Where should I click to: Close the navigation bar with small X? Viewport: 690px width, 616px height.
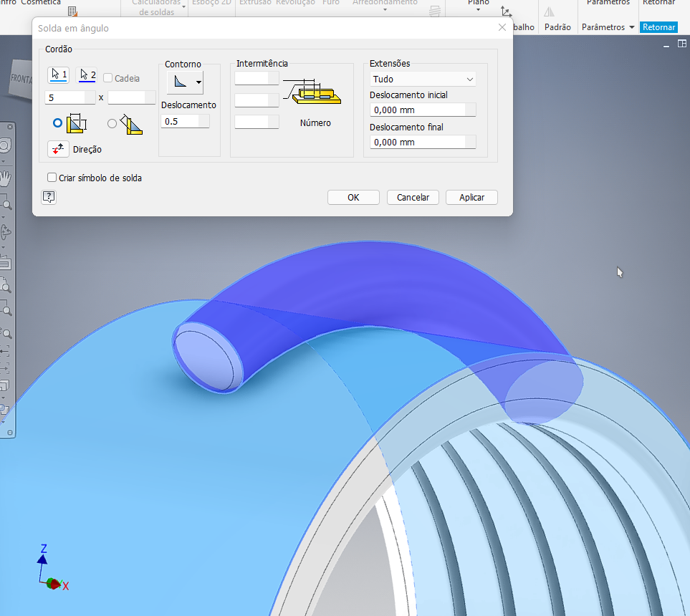click(10, 127)
